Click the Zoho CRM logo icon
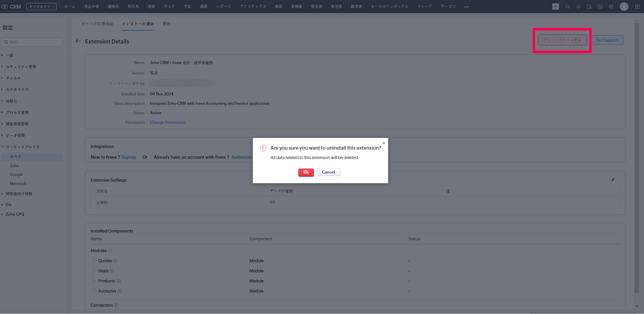The height and width of the screenshot is (314, 644). [x=5, y=6]
